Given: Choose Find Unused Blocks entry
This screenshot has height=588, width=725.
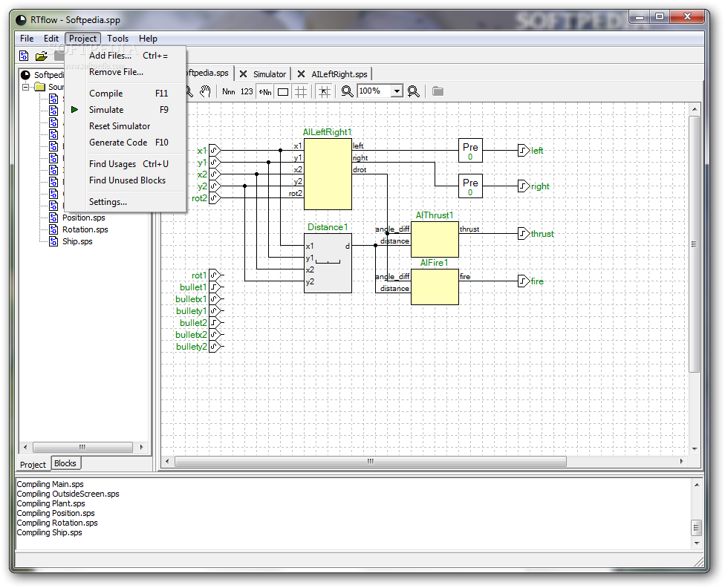Looking at the screenshot, I should point(126,180).
